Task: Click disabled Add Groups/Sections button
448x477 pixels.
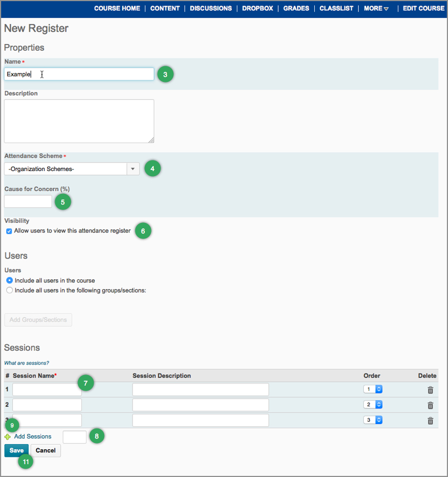Action: tap(38, 320)
